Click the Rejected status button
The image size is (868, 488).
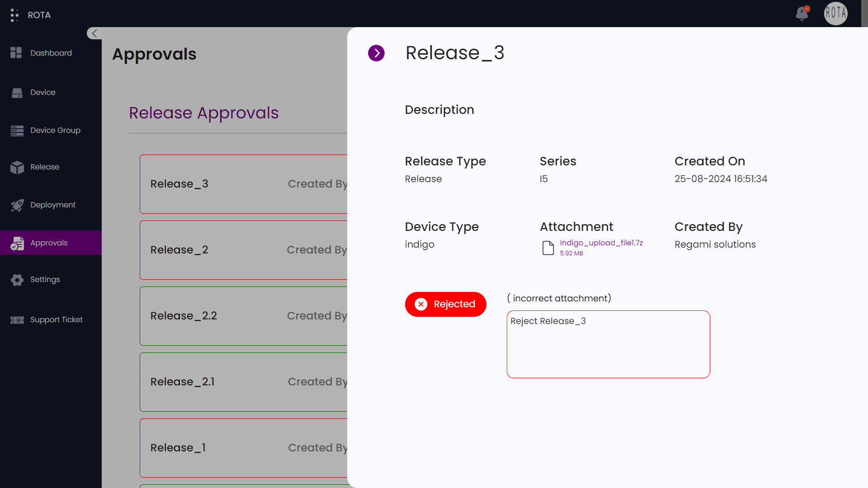445,305
